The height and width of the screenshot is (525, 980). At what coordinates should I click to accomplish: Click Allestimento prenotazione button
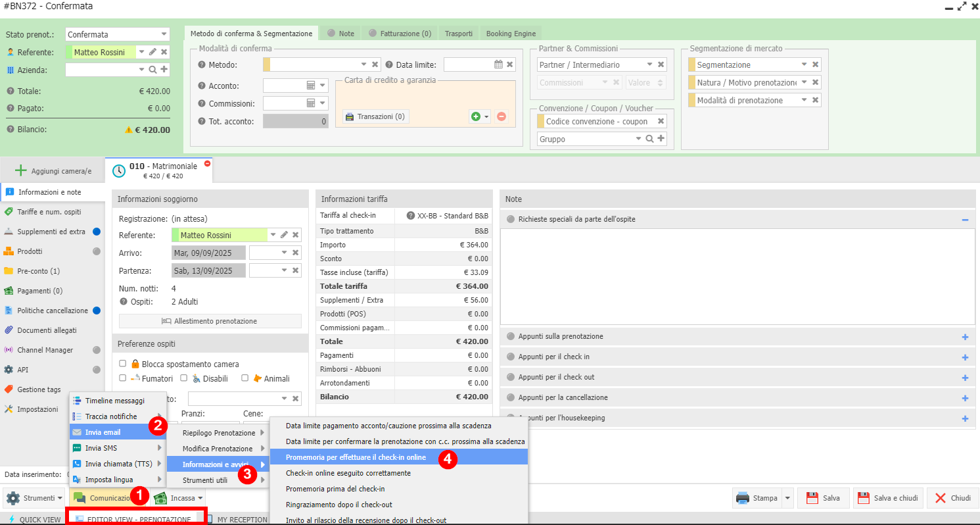point(210,321)
